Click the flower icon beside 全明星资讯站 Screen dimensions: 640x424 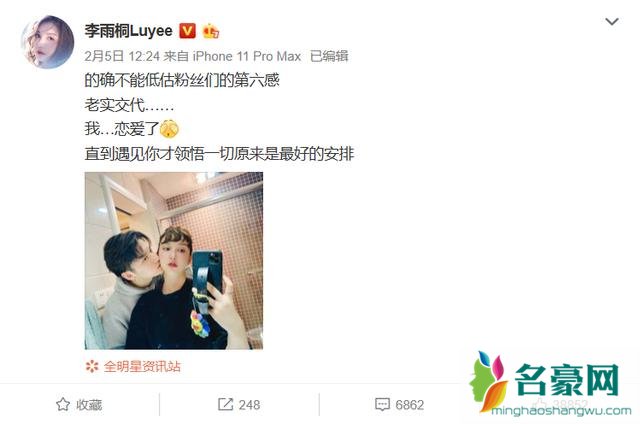pyautogui.click(x=92, y=366)
